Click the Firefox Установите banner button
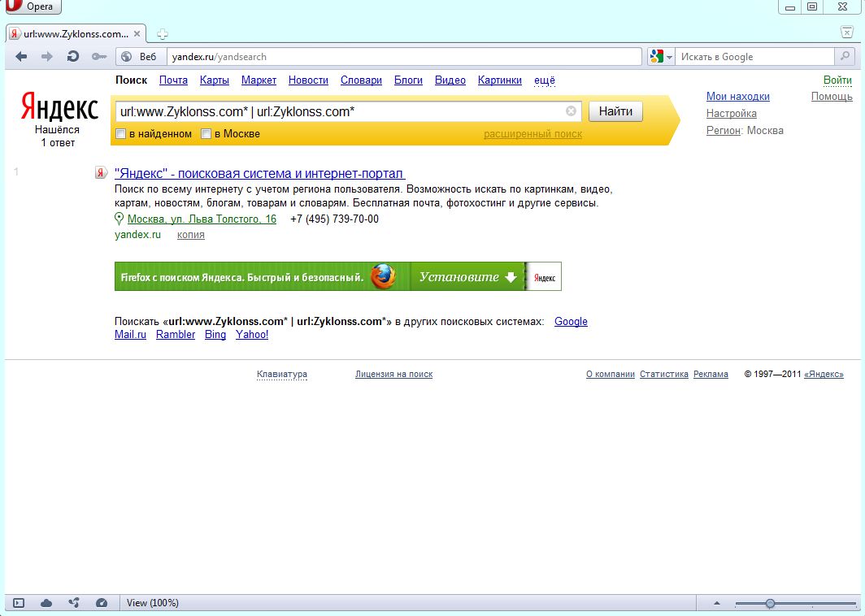865x616 pixels. [x=467, y=277]
